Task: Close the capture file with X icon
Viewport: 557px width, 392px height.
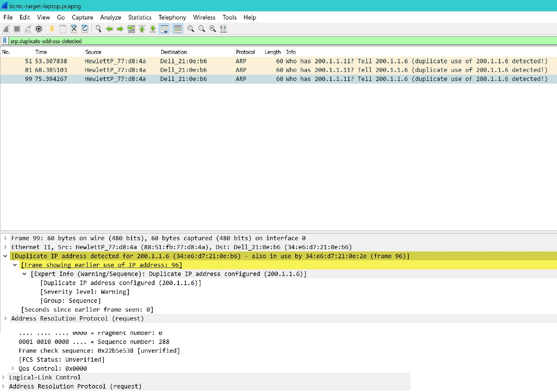Action: coord(74,29)
